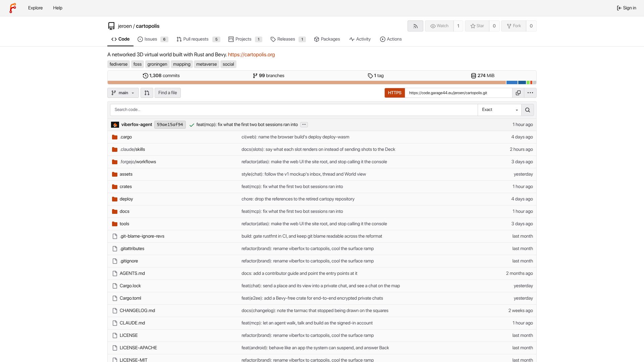This screenshot has width=644, height=362.
Task: Open the cartopolis.org website link
Action: tap(251, 55)
